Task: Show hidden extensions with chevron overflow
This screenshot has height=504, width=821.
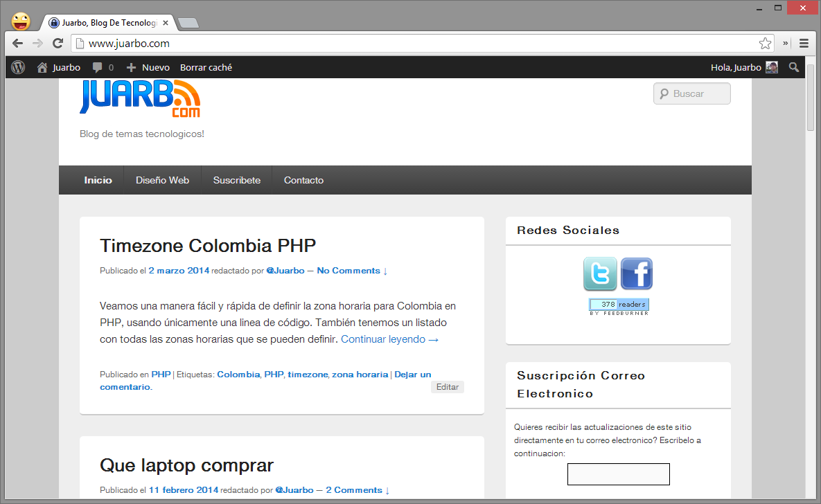Action: click(x=786, y=43)
